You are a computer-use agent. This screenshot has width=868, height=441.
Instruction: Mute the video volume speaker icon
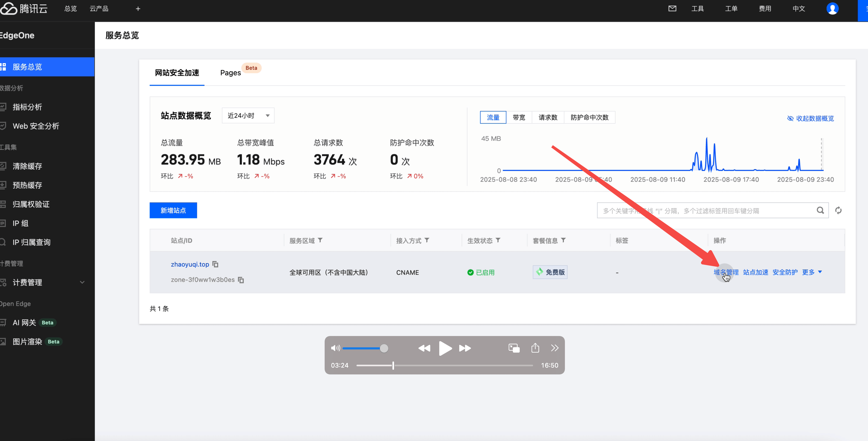pos(335,348)
